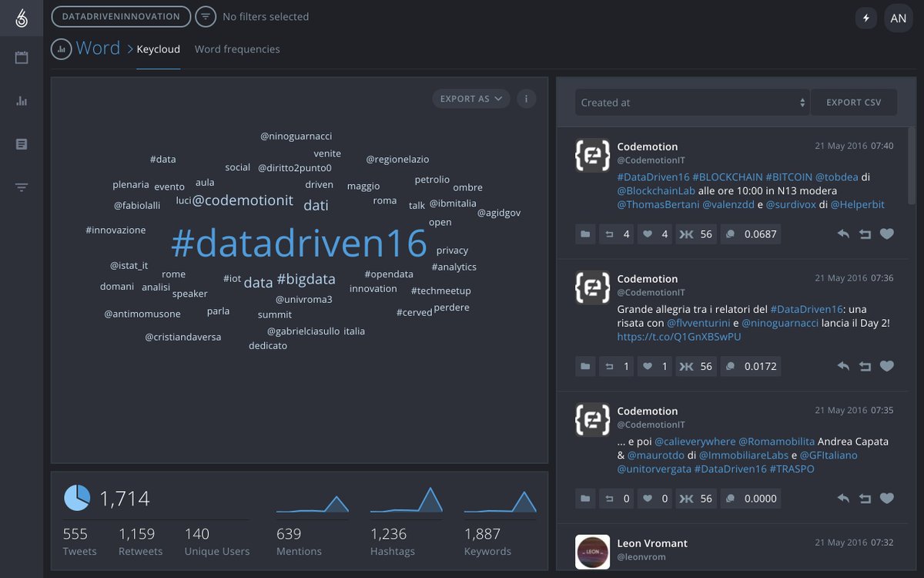Click the 140 Unique Users statistic
Viewport: 924px width, 578px height.
click(217, 541)
